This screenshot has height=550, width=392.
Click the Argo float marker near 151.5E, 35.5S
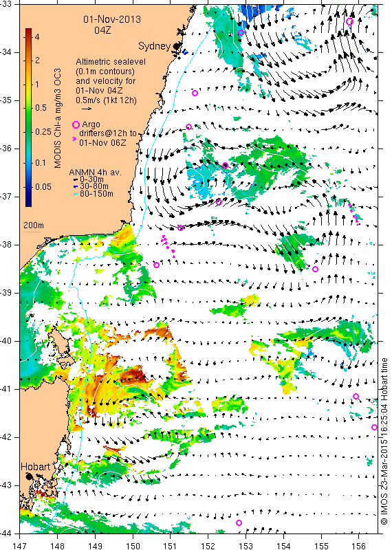(188, 126)
